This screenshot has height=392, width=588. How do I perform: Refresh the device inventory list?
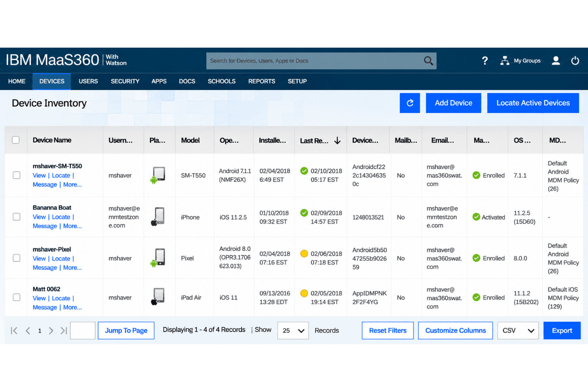click(x=410, y=103)
